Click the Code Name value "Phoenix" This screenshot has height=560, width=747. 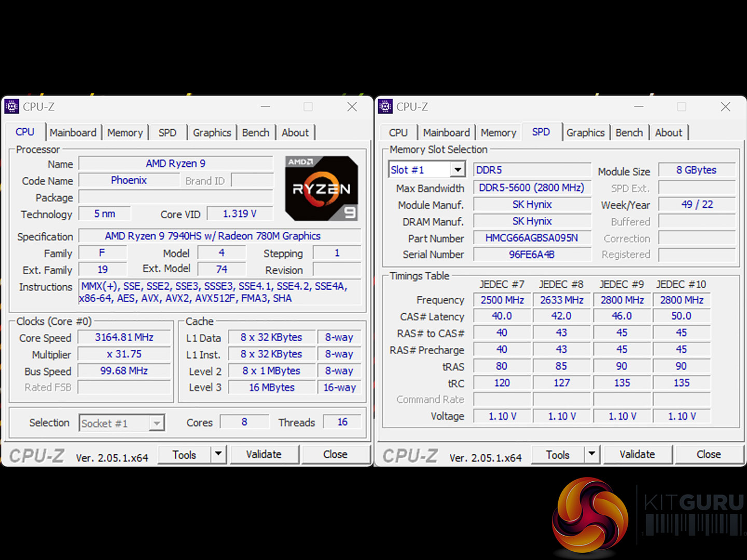click(x=129, y=180)
